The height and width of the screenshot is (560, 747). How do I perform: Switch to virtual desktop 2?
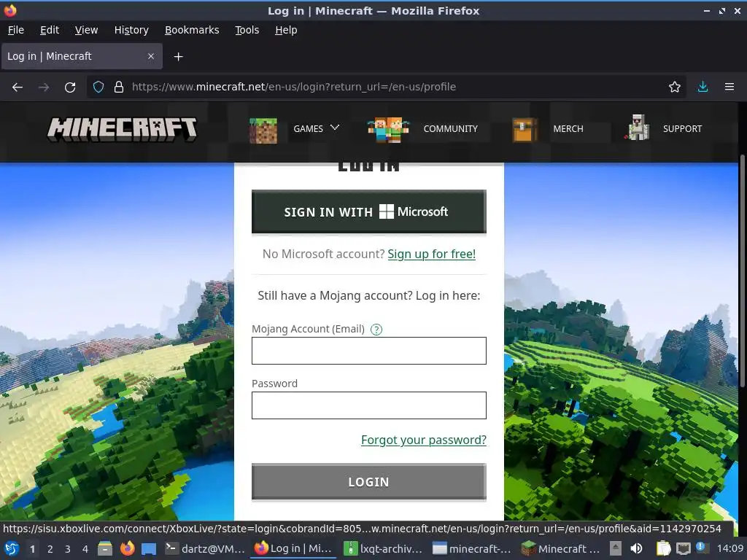tap(50, 548)
